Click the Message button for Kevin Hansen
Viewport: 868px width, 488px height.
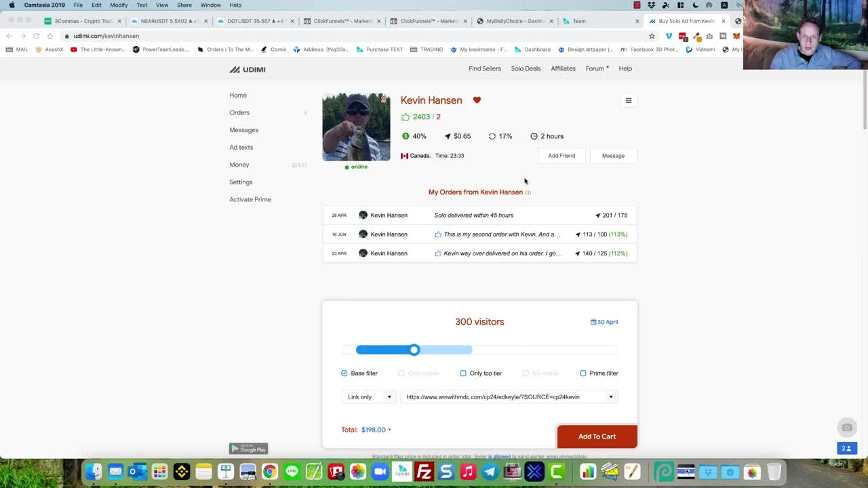click(x=613, y=156)
